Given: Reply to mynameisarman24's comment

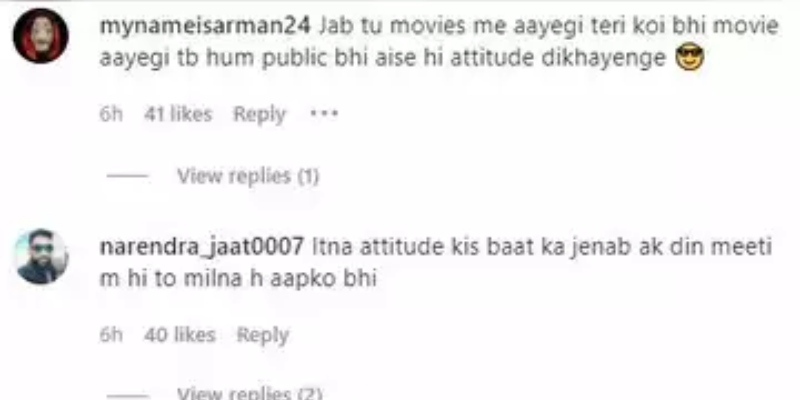Looking at the screenshot, I should (x=259, y=114).
